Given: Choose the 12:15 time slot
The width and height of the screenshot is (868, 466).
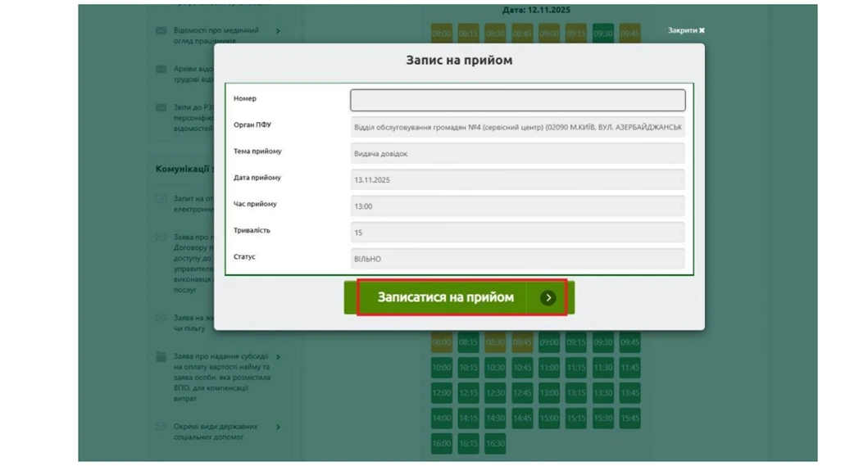Looking at the screenshot, I should (468, 393).
